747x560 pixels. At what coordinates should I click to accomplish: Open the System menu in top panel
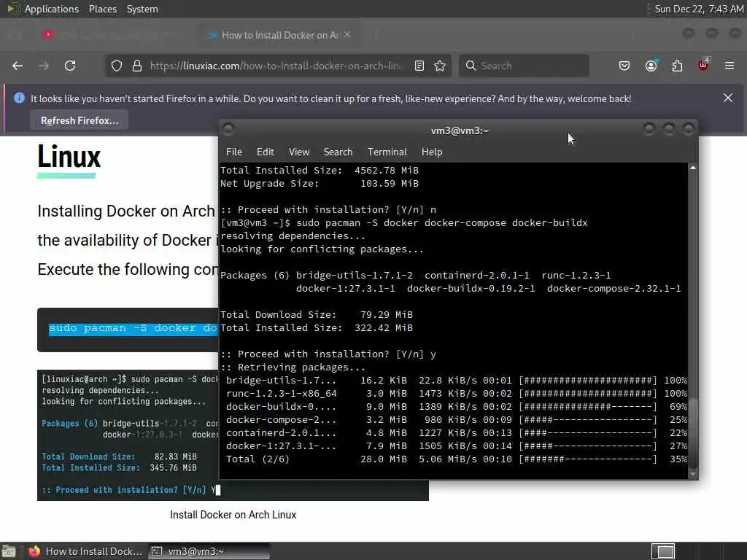pos(142,9)
